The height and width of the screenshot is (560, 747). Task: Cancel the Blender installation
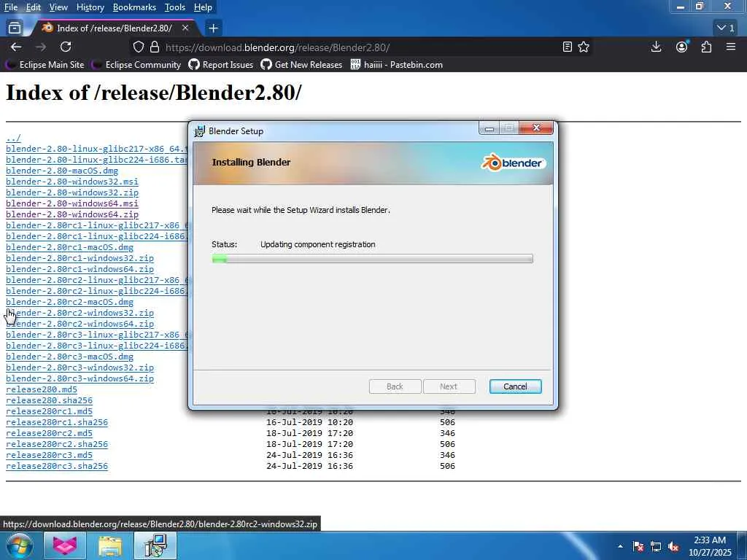[x=515, y=386]
